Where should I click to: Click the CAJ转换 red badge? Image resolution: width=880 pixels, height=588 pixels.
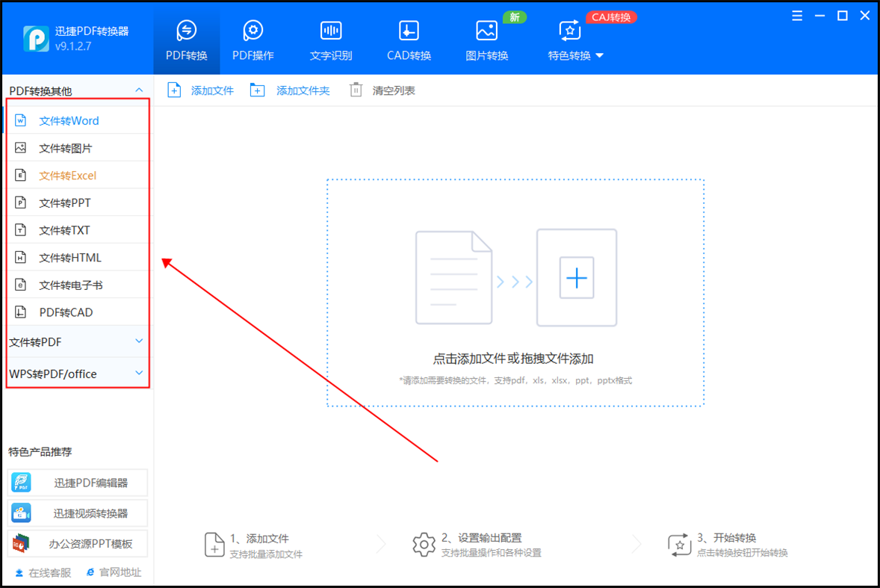coord(611,17)
